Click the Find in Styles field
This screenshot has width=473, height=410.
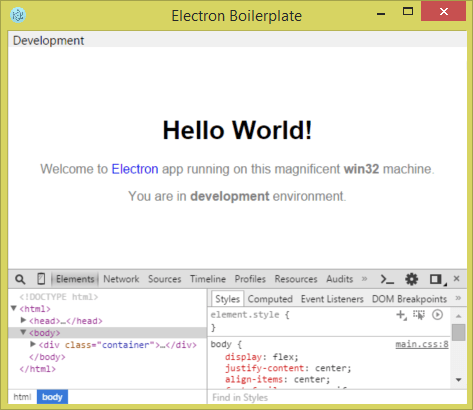pyautogui.click(x=337, y=397)
